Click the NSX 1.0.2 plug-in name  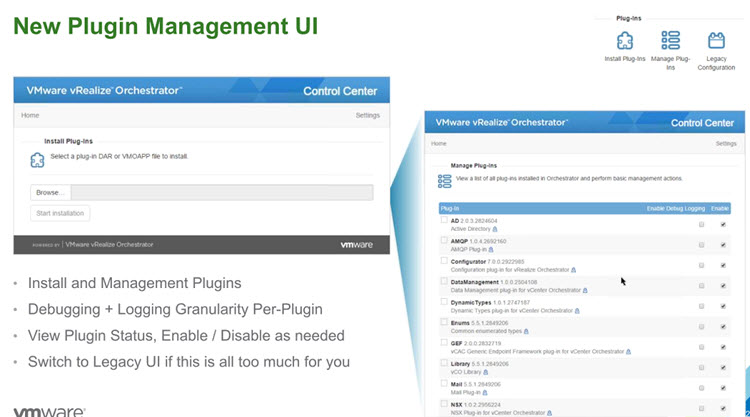[475, 405]
